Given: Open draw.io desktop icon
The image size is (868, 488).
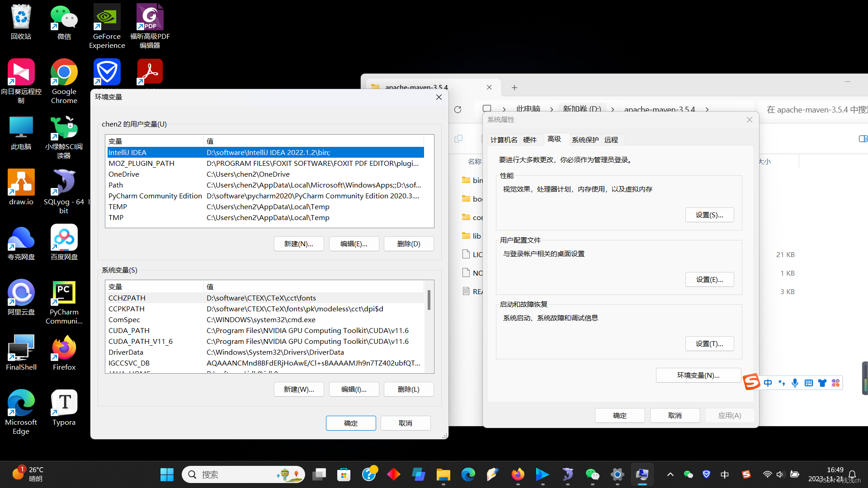Looking at the screenshot, I should pos(21,187).
